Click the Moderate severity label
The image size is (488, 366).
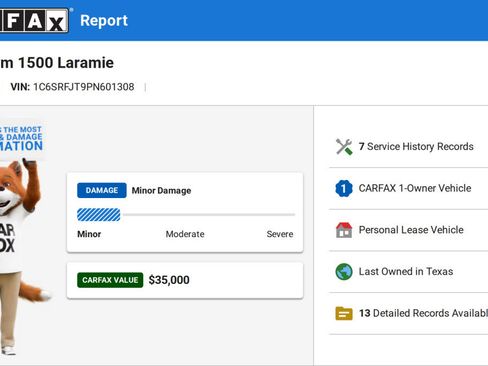(x=185, y=234)
